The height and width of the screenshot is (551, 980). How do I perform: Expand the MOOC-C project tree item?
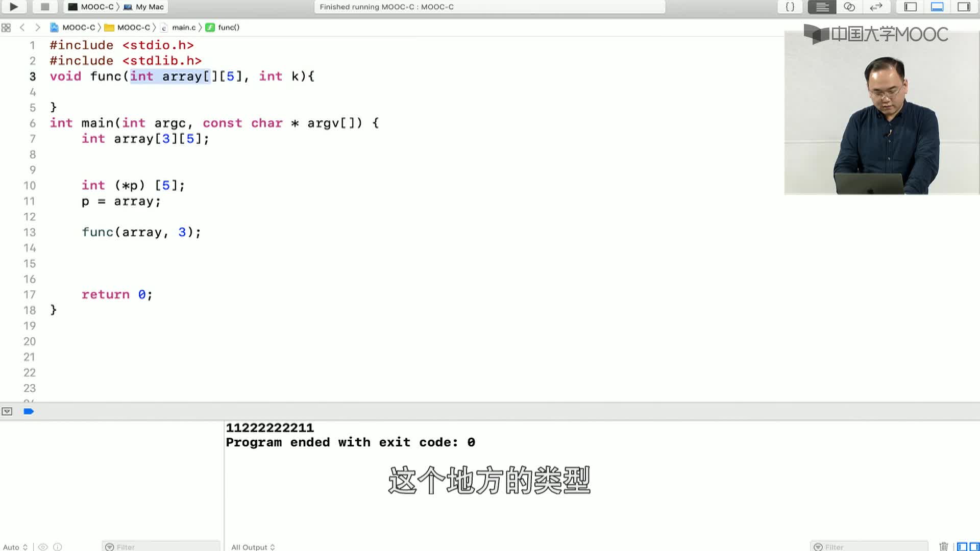point(79,28)
